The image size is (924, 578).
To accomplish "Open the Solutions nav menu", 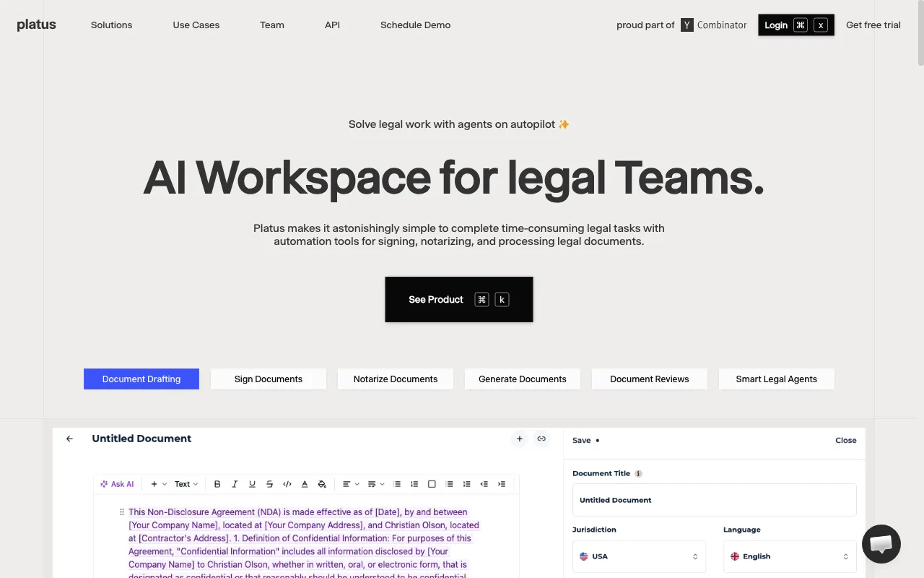I will (111, 25).
